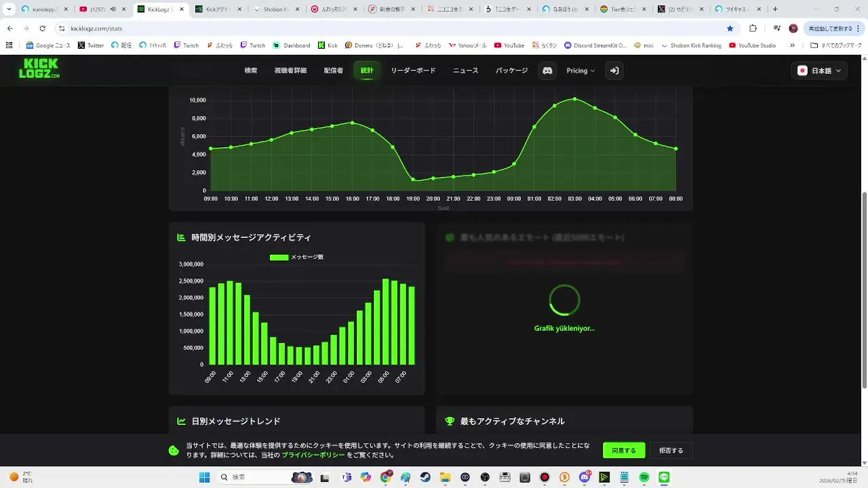Open the Windows Start menu
This screenshot has width=868, height=488.
(x=204, y=477)
